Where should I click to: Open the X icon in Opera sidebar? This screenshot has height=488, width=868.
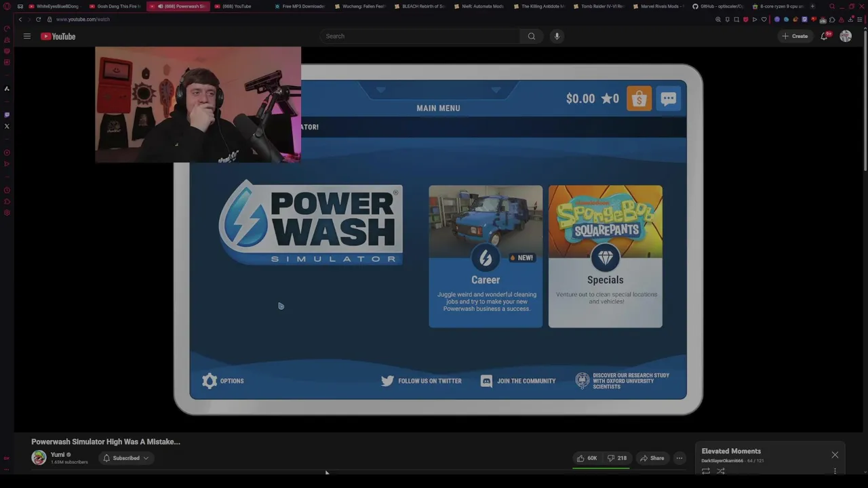click(x=7, y=126)
